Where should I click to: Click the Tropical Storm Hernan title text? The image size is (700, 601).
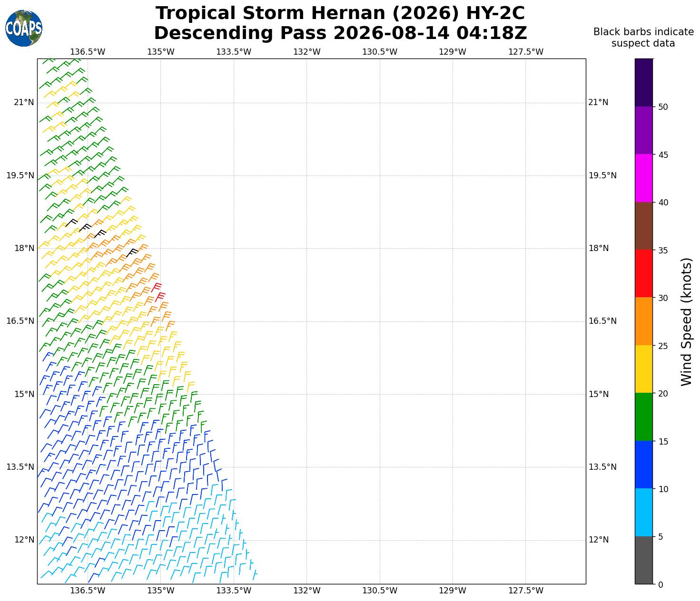340,13
